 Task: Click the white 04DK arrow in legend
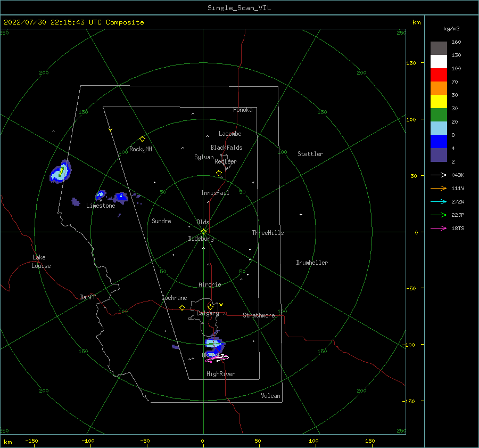click(x=439, y=175)
